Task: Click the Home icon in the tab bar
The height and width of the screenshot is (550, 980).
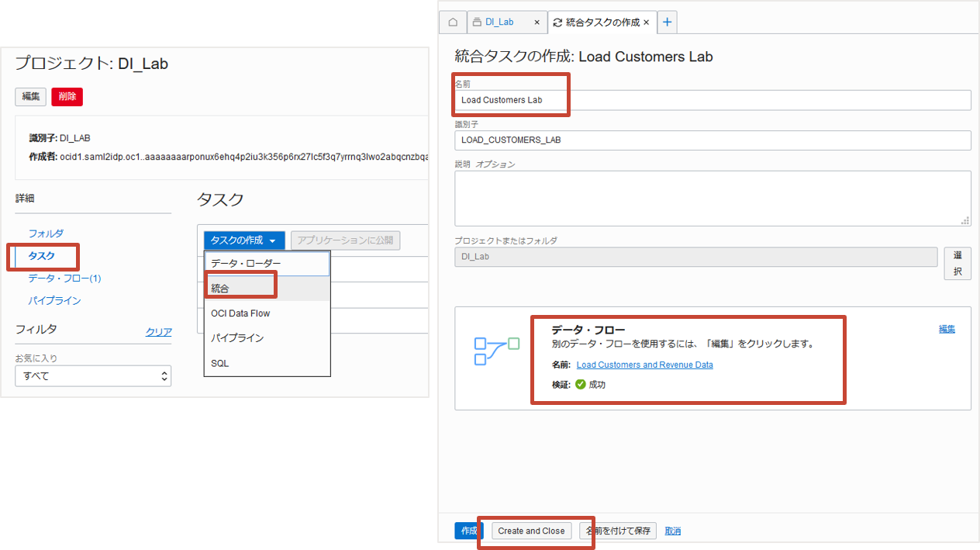Action: (453, 22)
